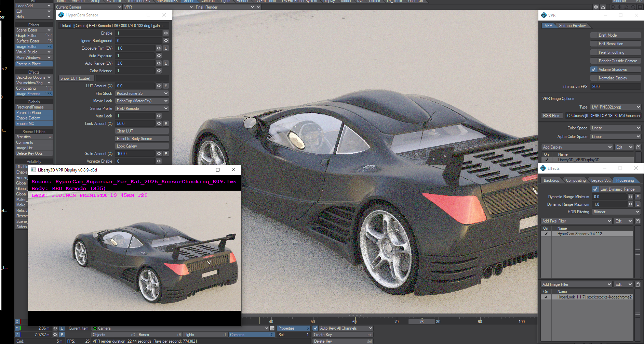The width and height of the screenshot is (644, 344).
Task: Click paste icon beside Add Image Filter
Action: [638, 284]
